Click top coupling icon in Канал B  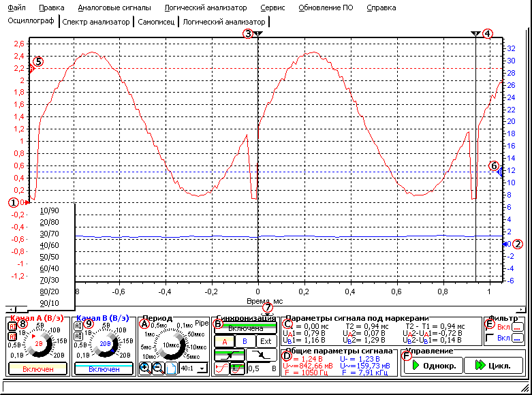(x=78, y=326)
